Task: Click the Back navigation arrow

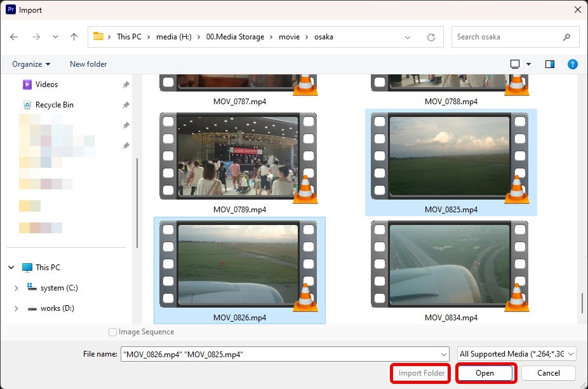Action: click(x=14, y=37)
